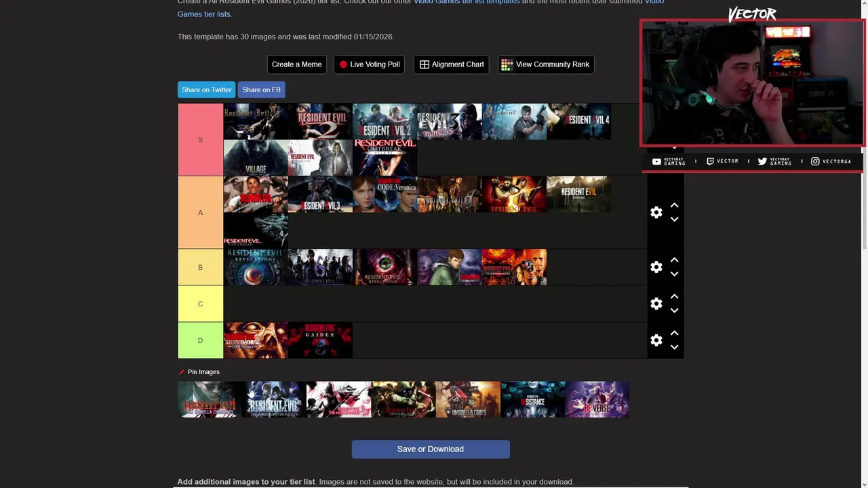Viewport: 868px width, 488px height.
Task: Click Save or Download button
Action: point(431,449)
